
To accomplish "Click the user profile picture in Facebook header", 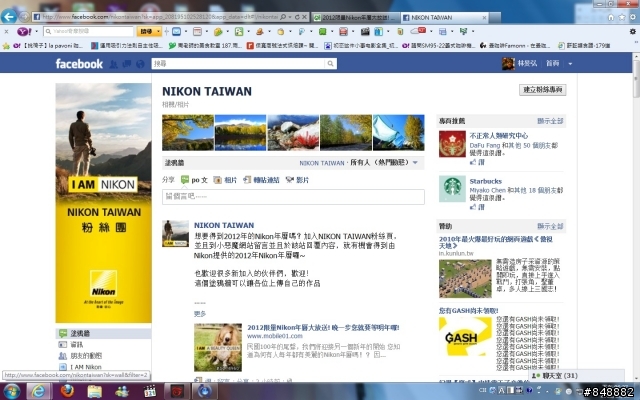I will click(x=508, y=64).
